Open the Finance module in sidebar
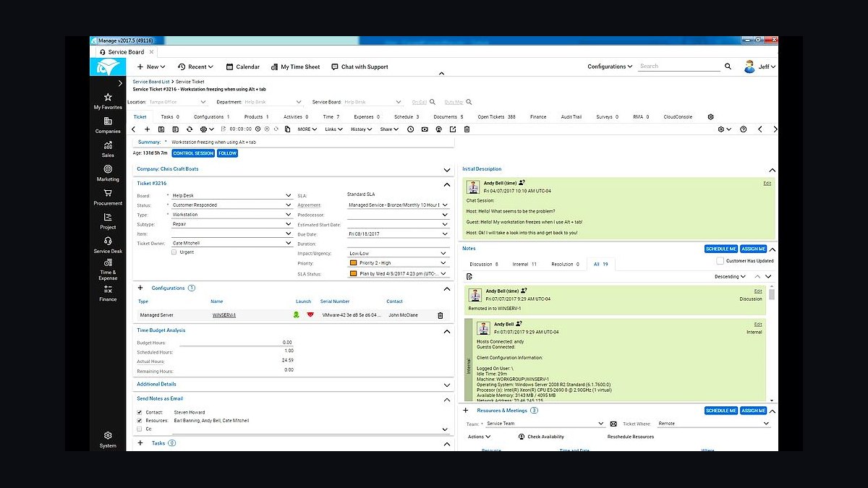Image resolution: width=868 pixels, height=488 pixels. [x=108, y=294]
